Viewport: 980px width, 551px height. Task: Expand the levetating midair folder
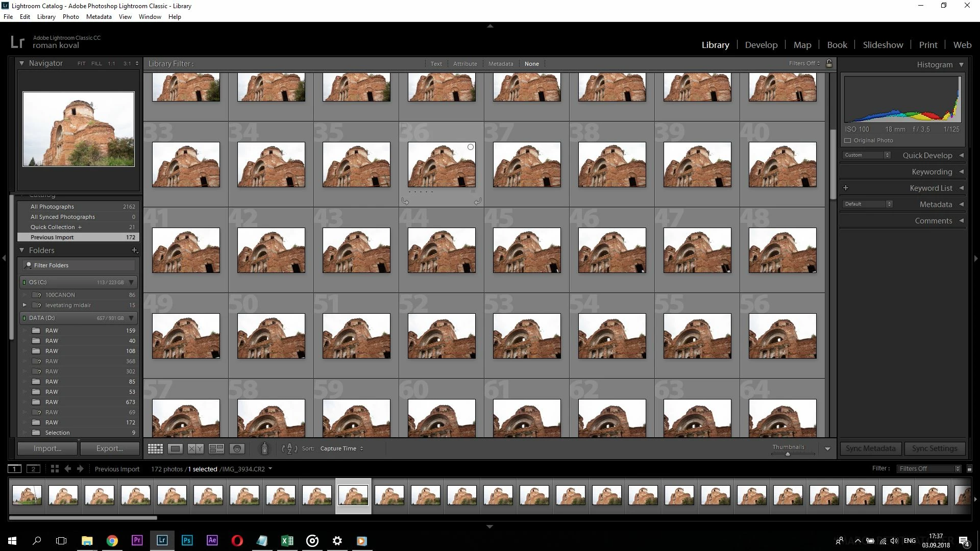tap(24, 305)
